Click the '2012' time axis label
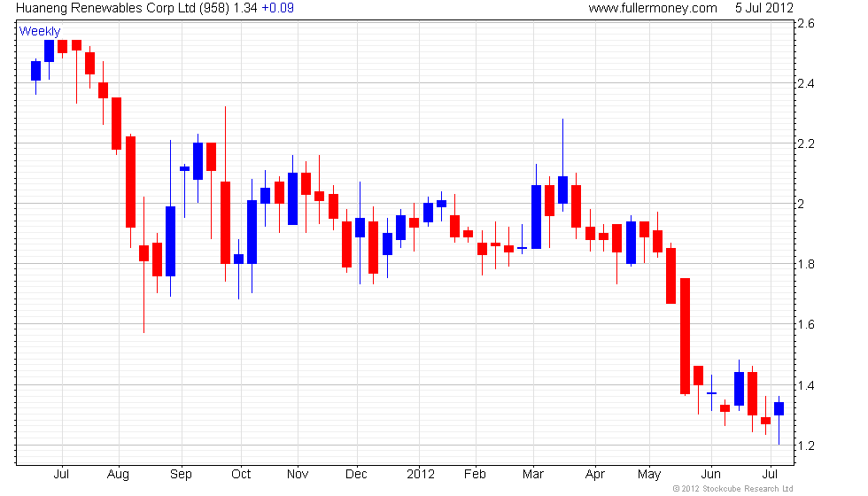This screenshot has height=496, width=868. click(421, 474)
